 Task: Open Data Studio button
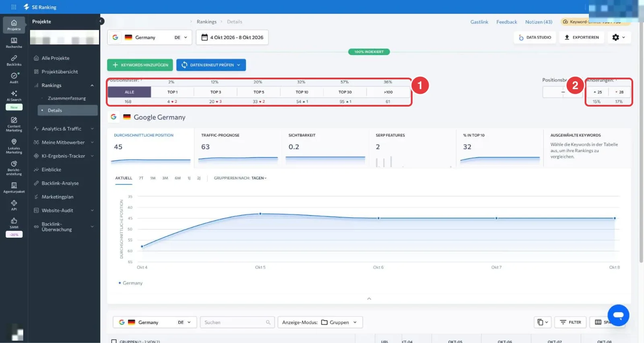535,37
